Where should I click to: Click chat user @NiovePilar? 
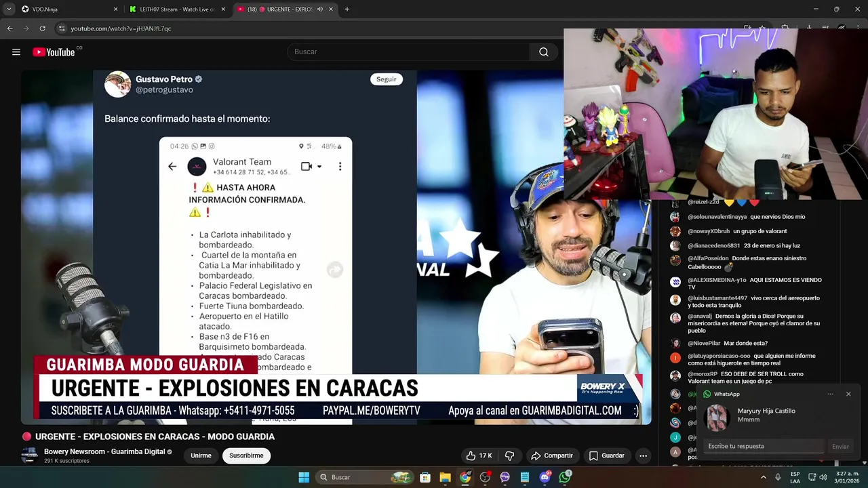[704, 344]
